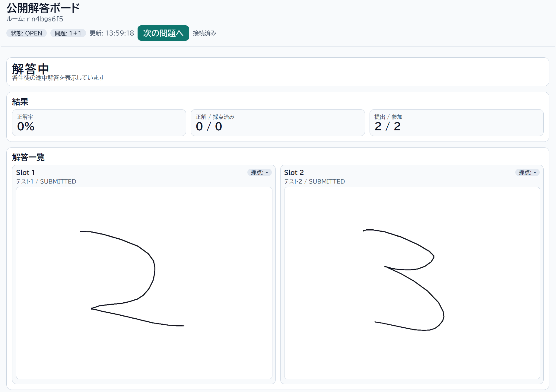Viewport: 556px width, 392px height.
Task: Open Slot 2's handwritten answer canvas showing 3
Action: click(412, 283)
